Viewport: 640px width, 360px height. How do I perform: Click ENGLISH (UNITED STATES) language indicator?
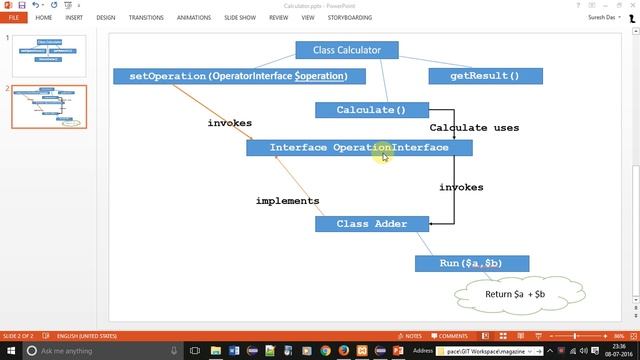coord(87,336)
